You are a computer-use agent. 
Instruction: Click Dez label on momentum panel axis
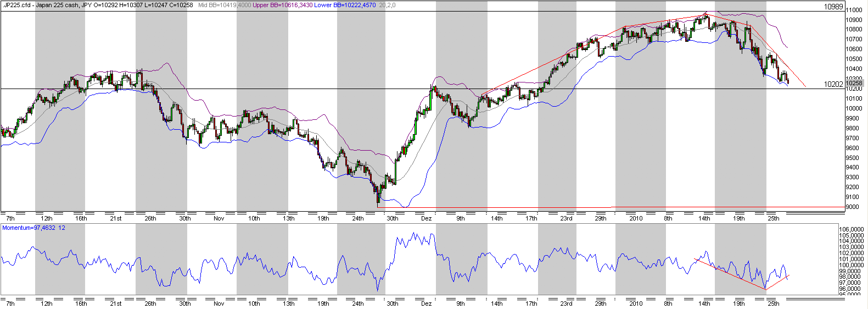427,303
